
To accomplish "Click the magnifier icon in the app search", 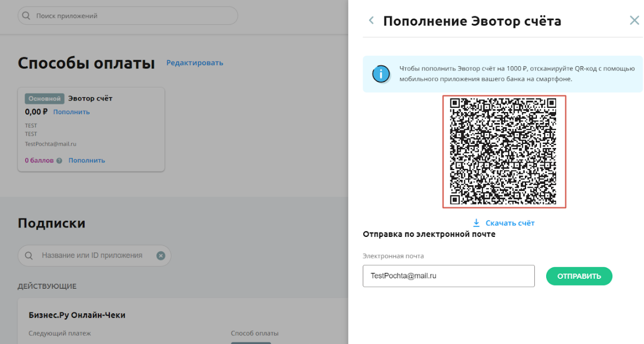I will [x=26, y=16].
